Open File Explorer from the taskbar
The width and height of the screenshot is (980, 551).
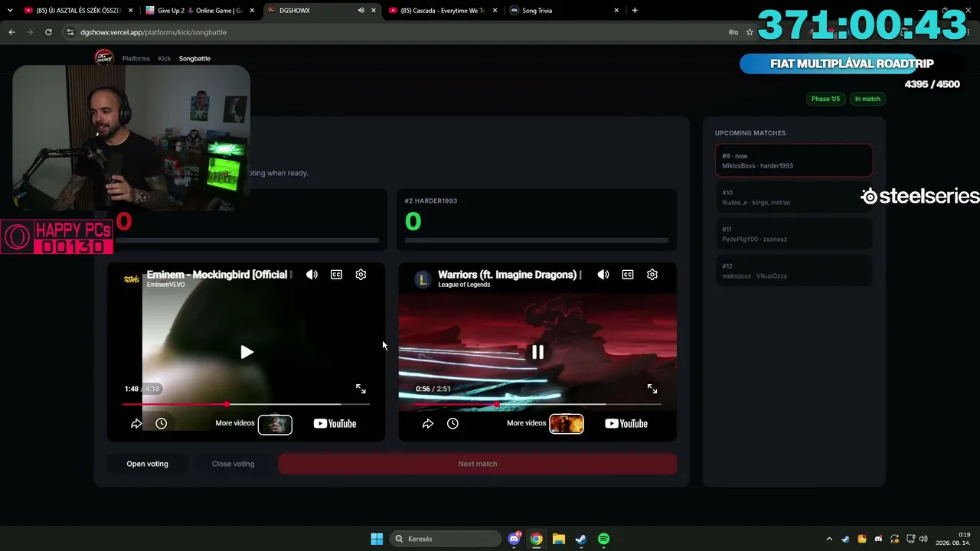[x=559, y=539]
